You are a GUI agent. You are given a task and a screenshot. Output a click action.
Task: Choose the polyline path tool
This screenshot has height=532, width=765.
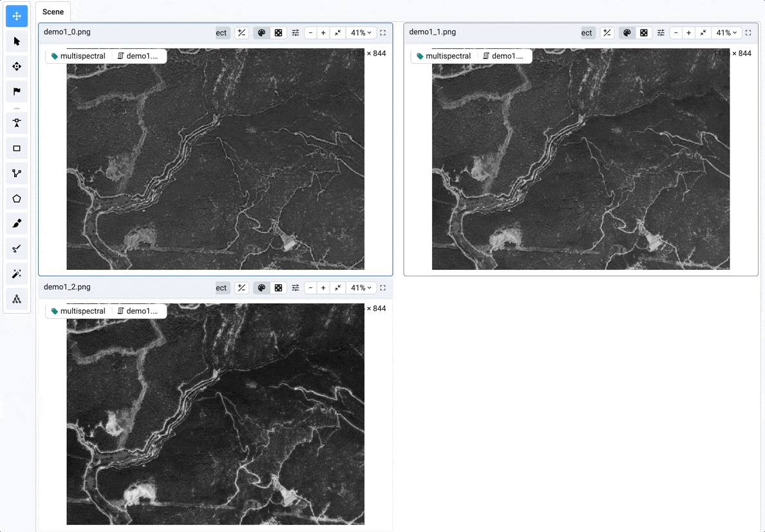coord(17,173)
